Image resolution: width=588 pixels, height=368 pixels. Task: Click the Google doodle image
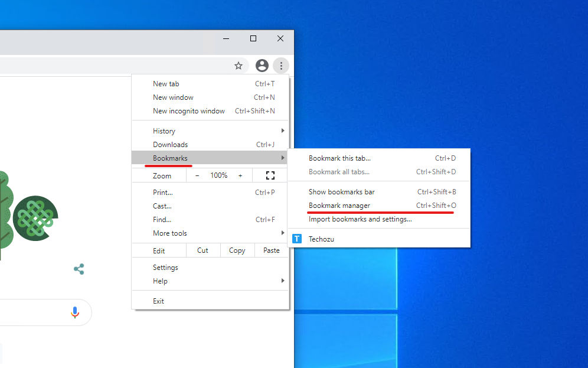(x=30, y=216)
